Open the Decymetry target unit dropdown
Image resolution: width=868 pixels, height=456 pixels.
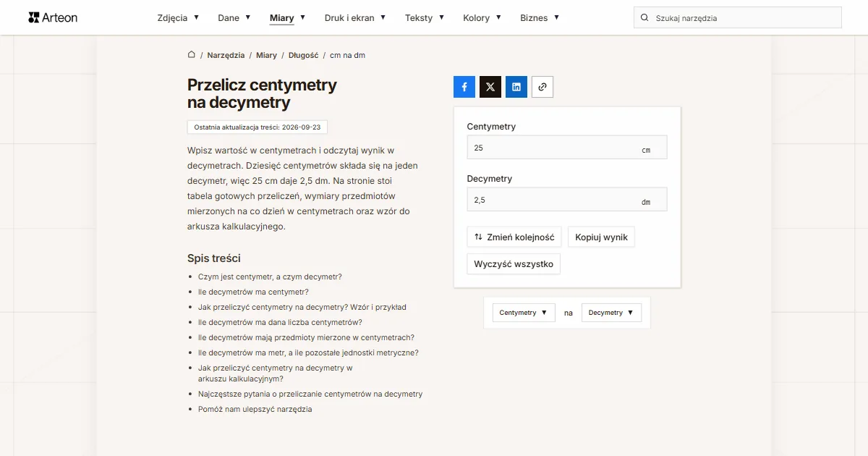click(611, 313)
